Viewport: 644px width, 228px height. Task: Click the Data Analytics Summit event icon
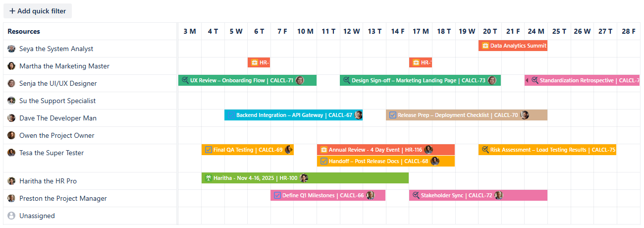[484, 46]
